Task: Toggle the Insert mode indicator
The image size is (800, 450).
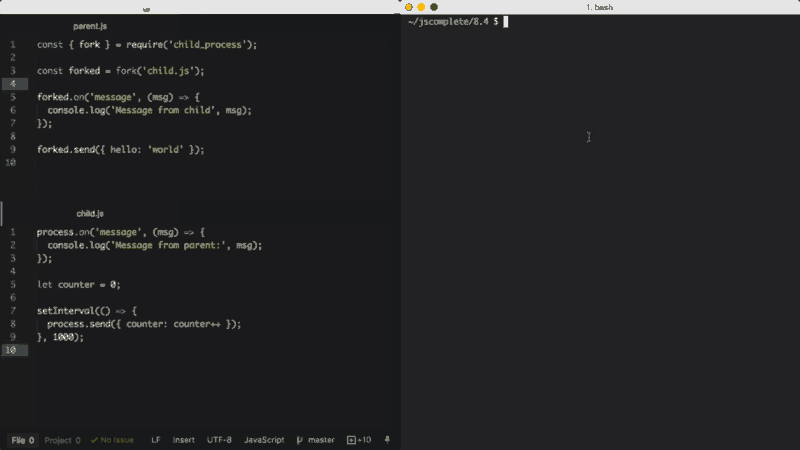Action: 184,440
